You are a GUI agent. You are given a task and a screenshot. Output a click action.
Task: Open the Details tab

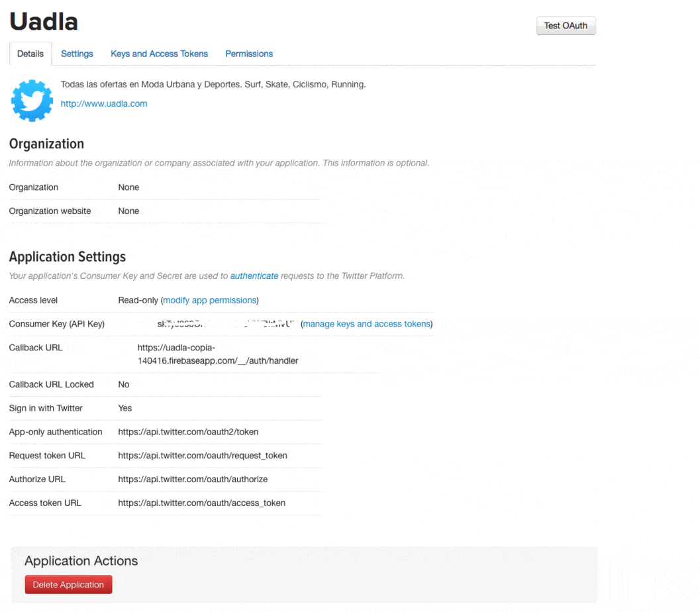pos(30,54)
